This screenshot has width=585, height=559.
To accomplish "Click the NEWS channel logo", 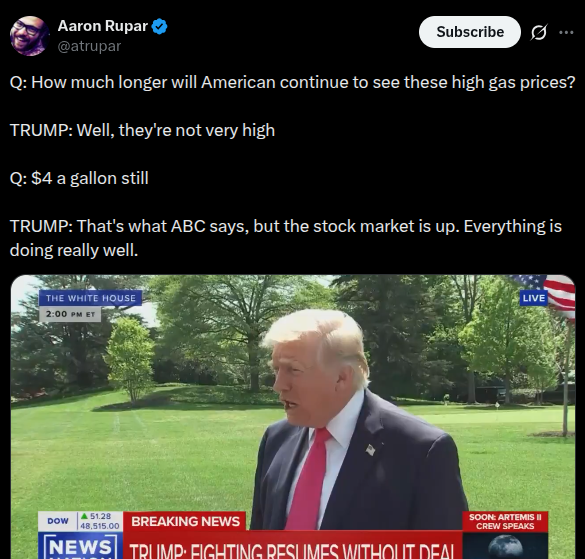I will (x=81, y=546).
